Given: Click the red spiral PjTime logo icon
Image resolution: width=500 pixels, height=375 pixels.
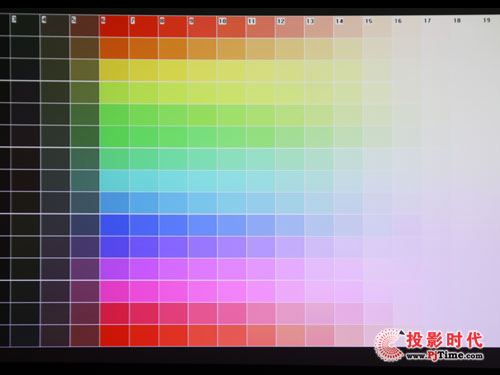Looking at the screenshot, I should 389,345.
